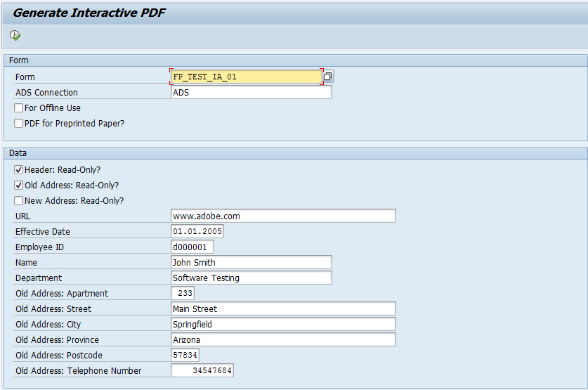Screen dimensions: 588x390
Task: Select the Old Address Postcode field
Action: click(185, 355)
